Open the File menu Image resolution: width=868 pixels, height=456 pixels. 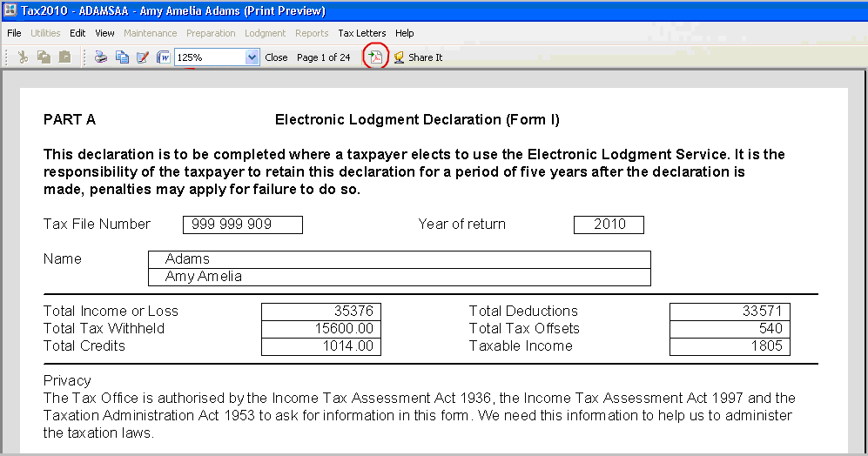tap(14, 33)
